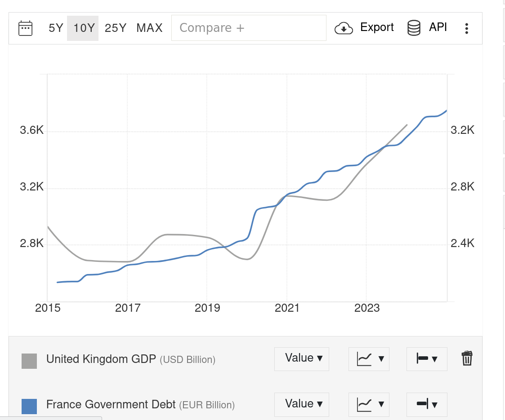505x420 pixels.
Task: Open chart type dropdown for France Government Debt
Action: (369, 404)
